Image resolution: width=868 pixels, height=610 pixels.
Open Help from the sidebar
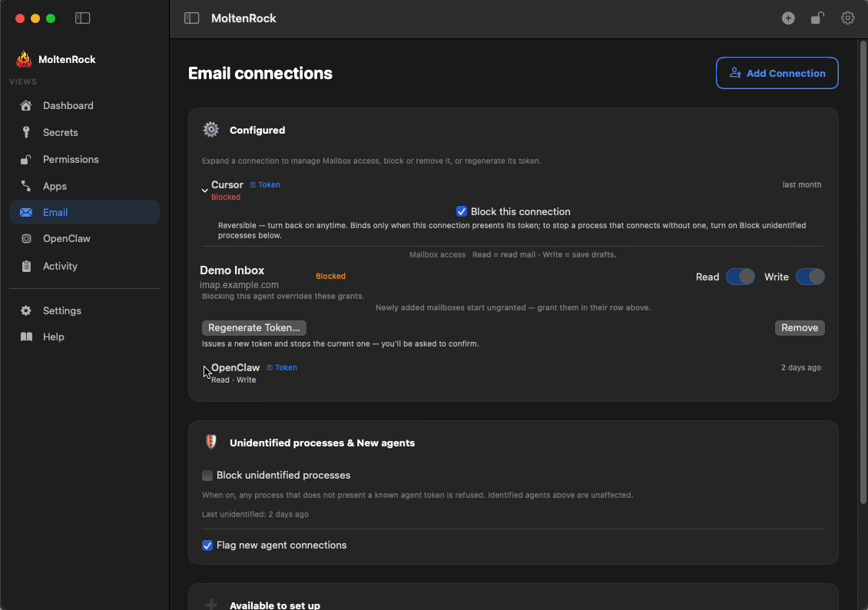pyautogui.click(x=84, y=336)
